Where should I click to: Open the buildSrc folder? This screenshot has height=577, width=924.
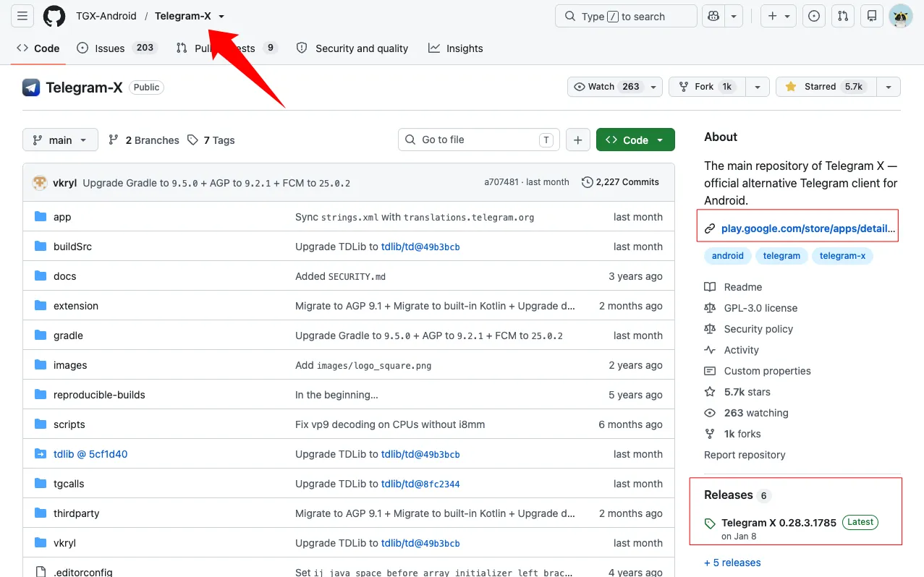[x=72, y=247]
